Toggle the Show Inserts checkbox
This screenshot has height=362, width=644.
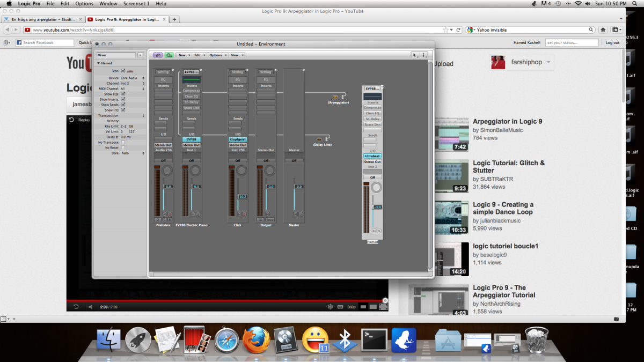pyautogui.click(x=123, y=99)
